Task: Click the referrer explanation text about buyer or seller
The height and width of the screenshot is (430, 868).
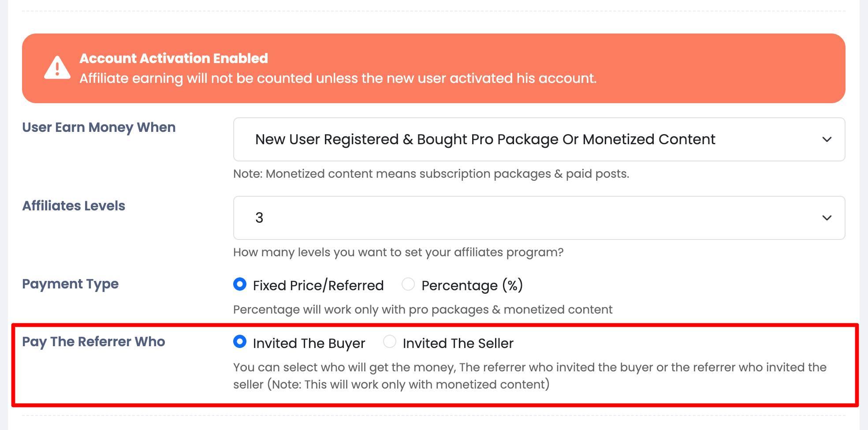Action: click(x=529, y=368)
